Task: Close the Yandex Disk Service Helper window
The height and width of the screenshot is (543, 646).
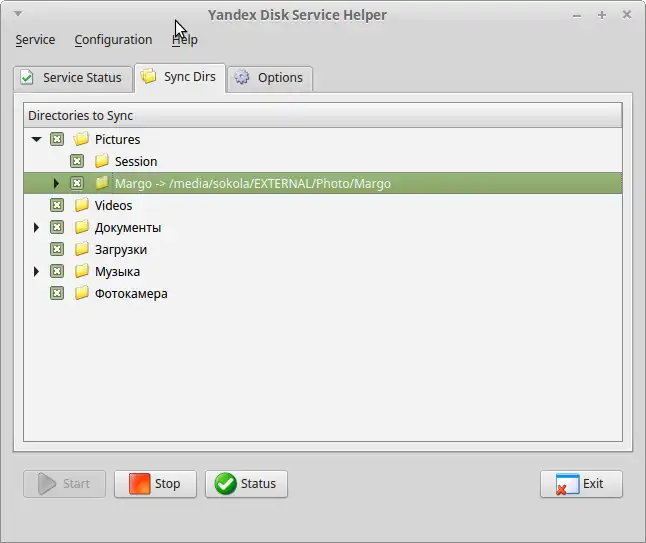Action: tap(627, 14)
